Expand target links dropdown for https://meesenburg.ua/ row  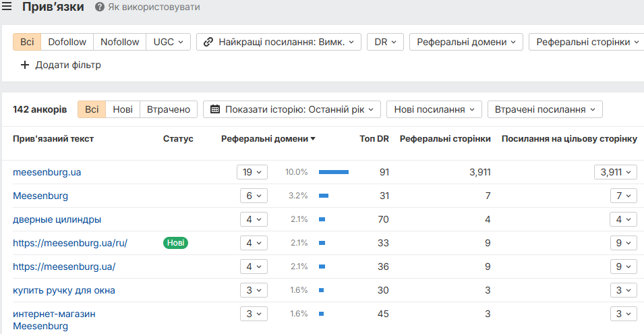click(x=624, y=267)
